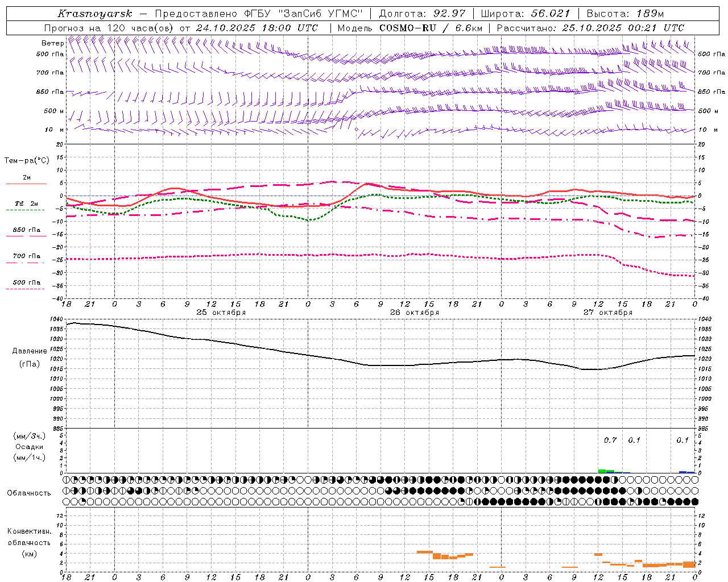Select the start time 24.10.2025 18:00 UTC

257,28
